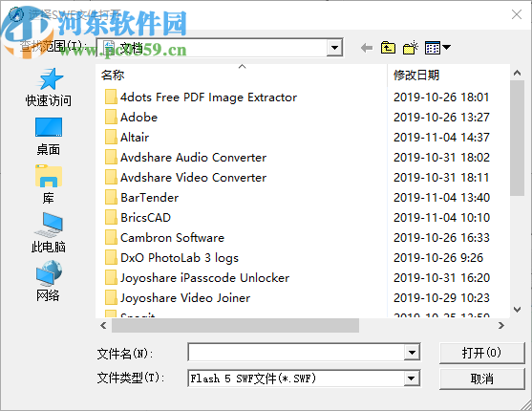Click folder icon of 4dots Free PDF Image Extractor
The image size is (532, 411).
click(x=111, y=97)
